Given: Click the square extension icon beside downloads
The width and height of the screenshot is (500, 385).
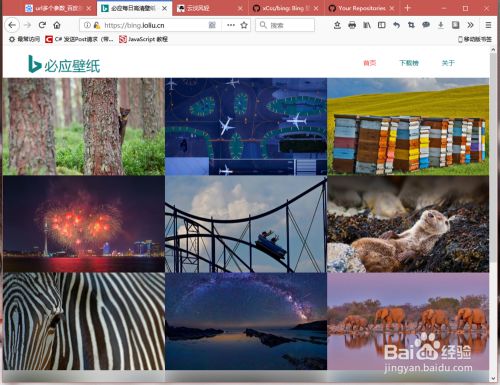Looking at the screenshot, I should click(455, 25).
